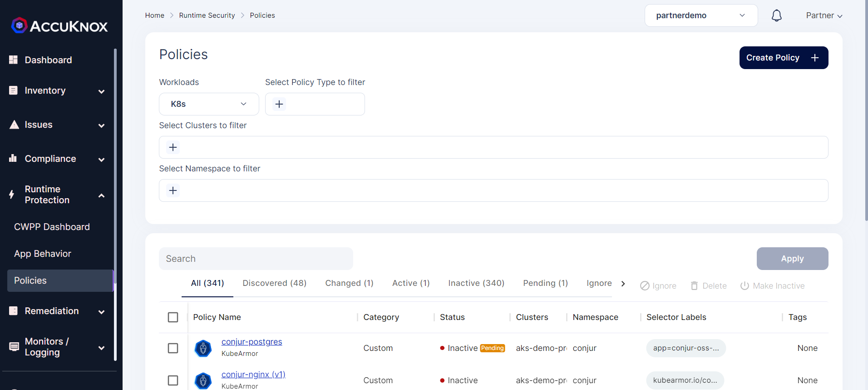Switch to the Active (1) tab

411,283
